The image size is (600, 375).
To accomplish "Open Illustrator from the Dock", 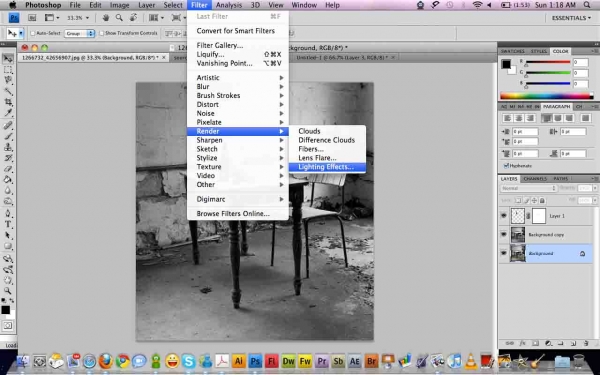I will click(x=239, y=361).
